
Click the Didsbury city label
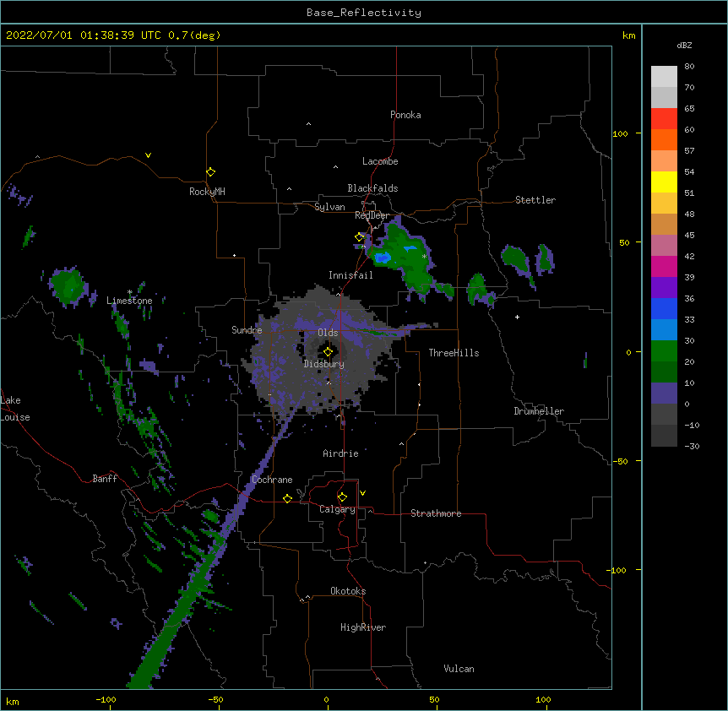pyautogui.click(x=324, y=364)
